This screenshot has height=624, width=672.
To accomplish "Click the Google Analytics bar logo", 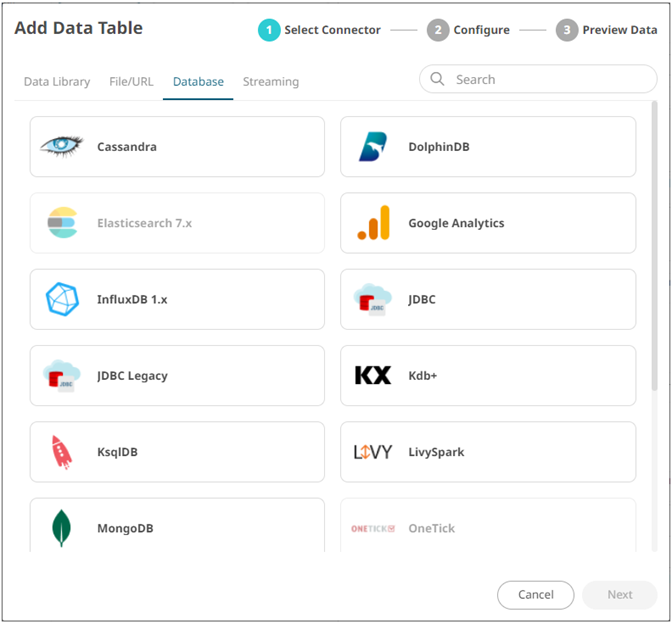I will [373, 222].
